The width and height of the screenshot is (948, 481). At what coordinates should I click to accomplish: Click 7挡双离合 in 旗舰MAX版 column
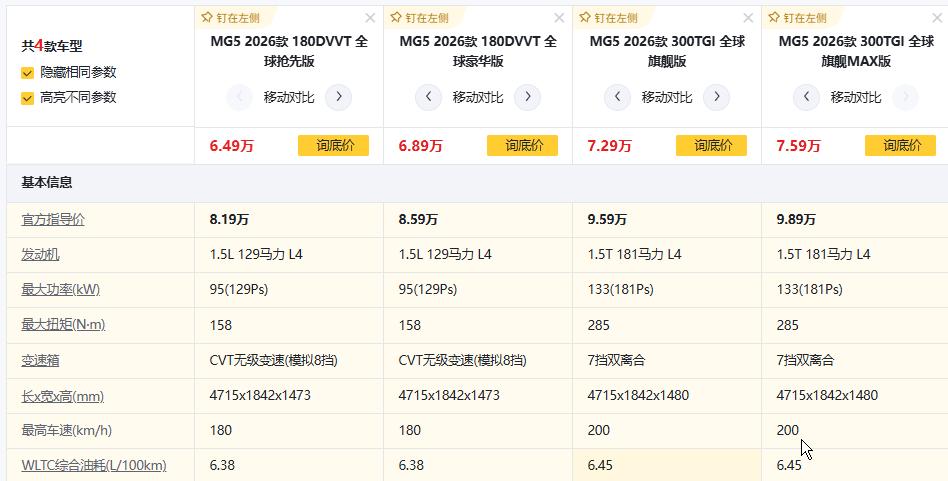(x=805, y=361)
